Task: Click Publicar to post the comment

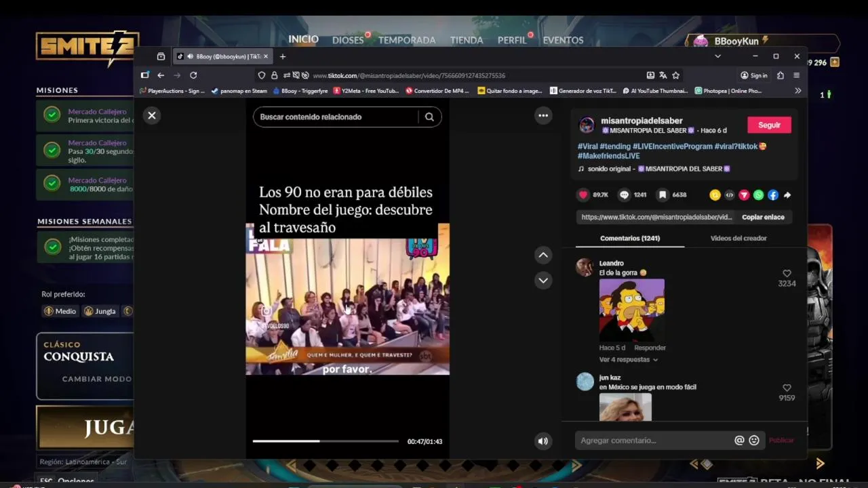Action: 781,441
